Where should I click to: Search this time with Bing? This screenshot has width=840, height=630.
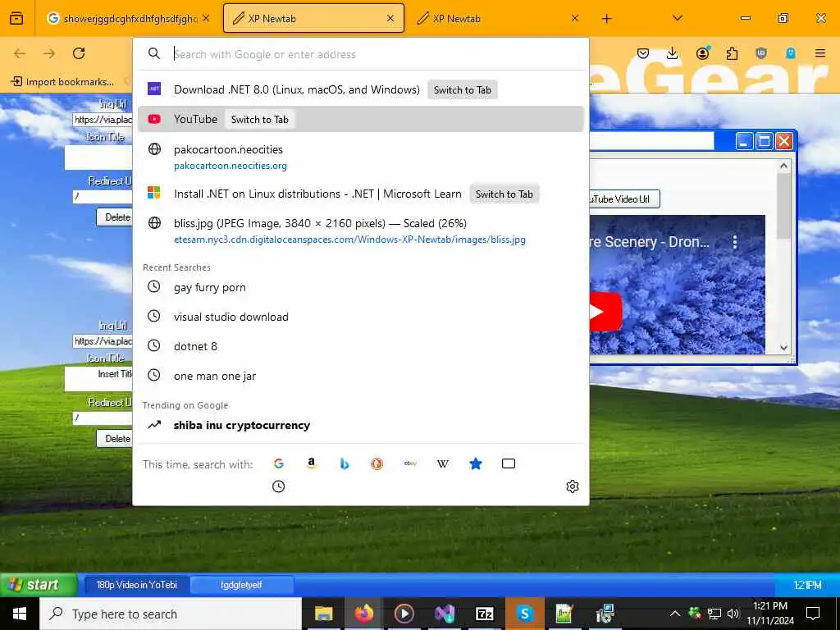[x=345, y=463]
